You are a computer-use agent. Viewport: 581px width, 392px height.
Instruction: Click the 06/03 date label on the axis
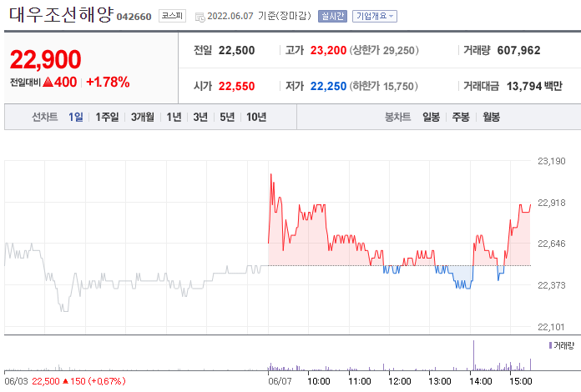16,381
